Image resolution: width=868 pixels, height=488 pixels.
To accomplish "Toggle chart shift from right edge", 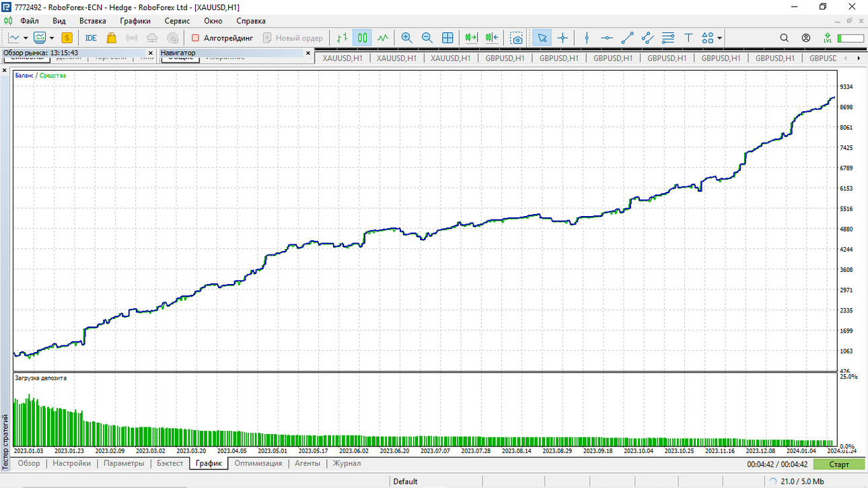I will click(492, 38).
